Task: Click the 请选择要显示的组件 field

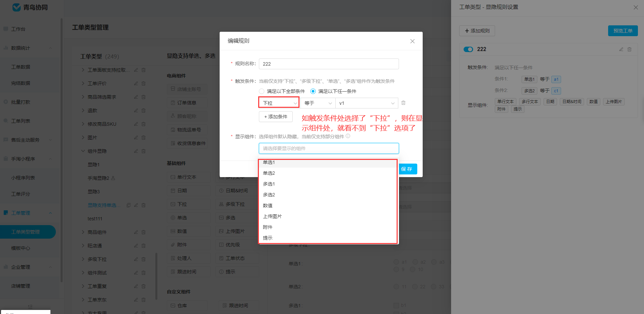Action: point(329,148)
